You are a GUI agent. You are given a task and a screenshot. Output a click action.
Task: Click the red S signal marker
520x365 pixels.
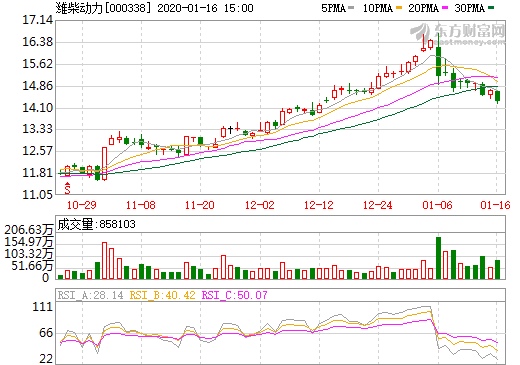coord(68,188)
